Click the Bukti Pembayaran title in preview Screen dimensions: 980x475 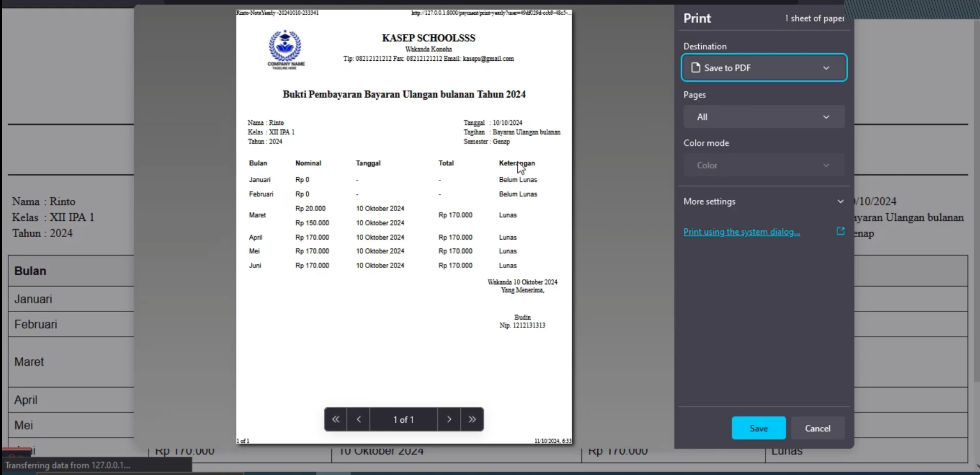pyautogui.click(x=404, y=94)
